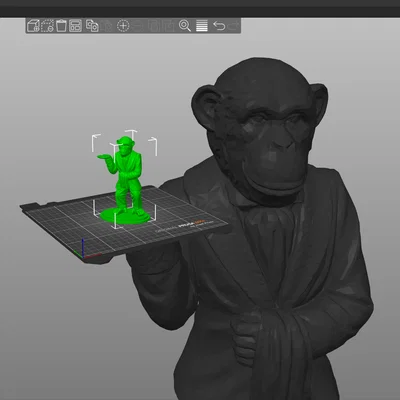The height and width of the screenshot is (400, 400).
Task: Click the greyed-out Paste icon
Action: [107, 26]
